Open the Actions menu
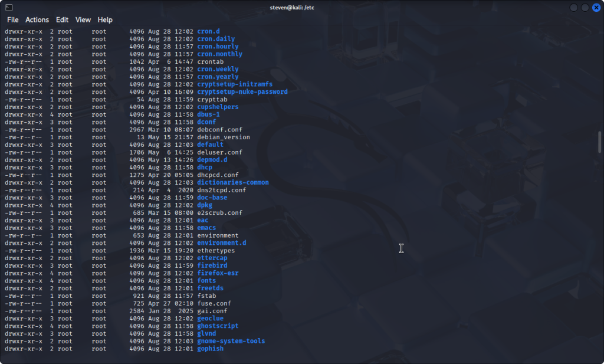 click(x=37, y=19)
